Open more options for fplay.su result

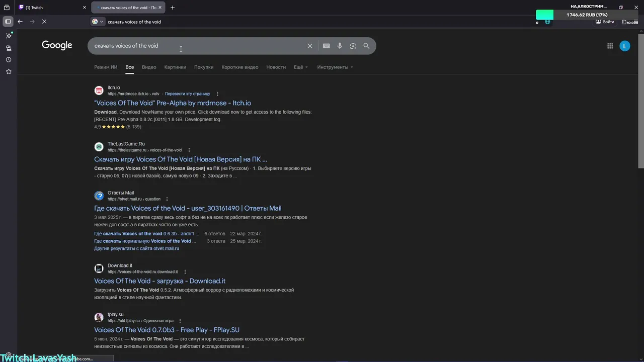tap(180, 321)
